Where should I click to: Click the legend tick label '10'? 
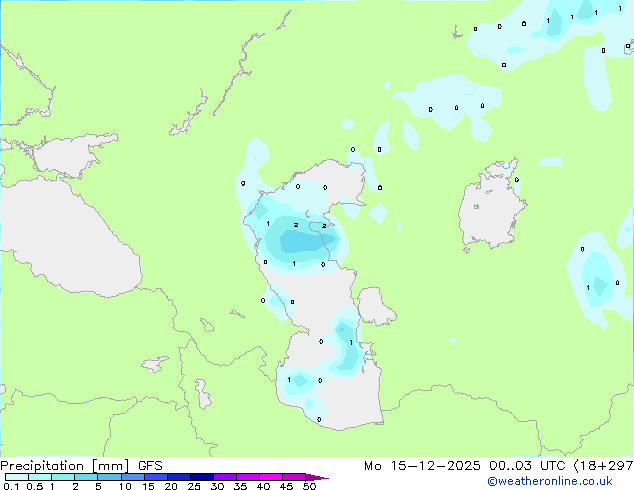click(125, 486)
